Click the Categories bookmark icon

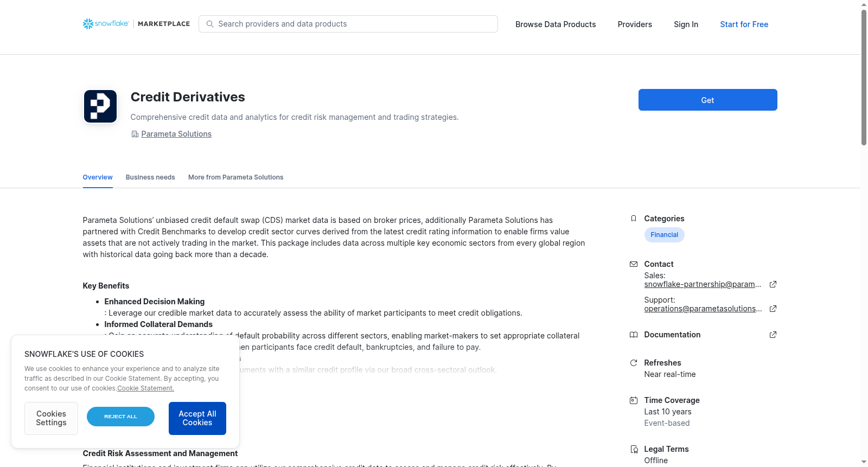point(634,219)
